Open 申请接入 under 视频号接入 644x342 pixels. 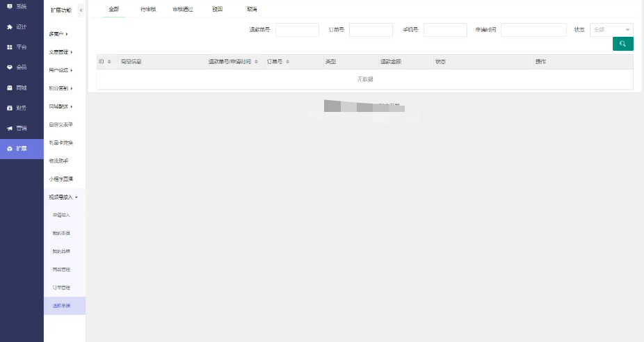pyautogui.click(x=61, y=215)
